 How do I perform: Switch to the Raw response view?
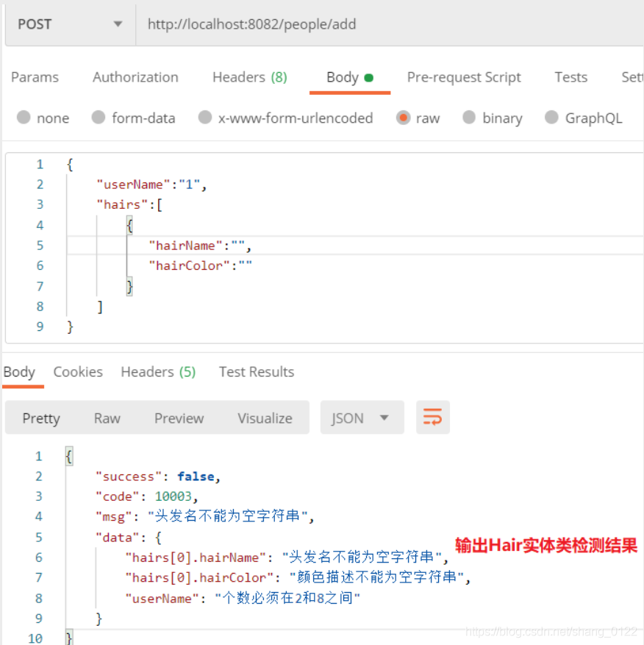tap(107, 418)
